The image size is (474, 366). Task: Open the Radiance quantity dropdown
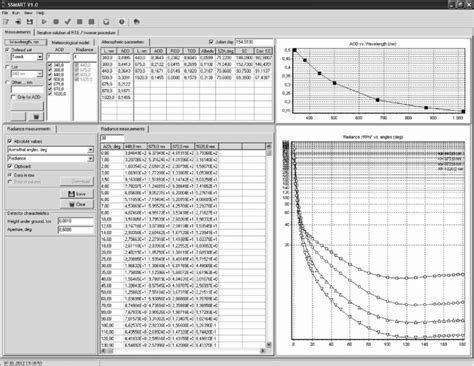coord(90,159)
